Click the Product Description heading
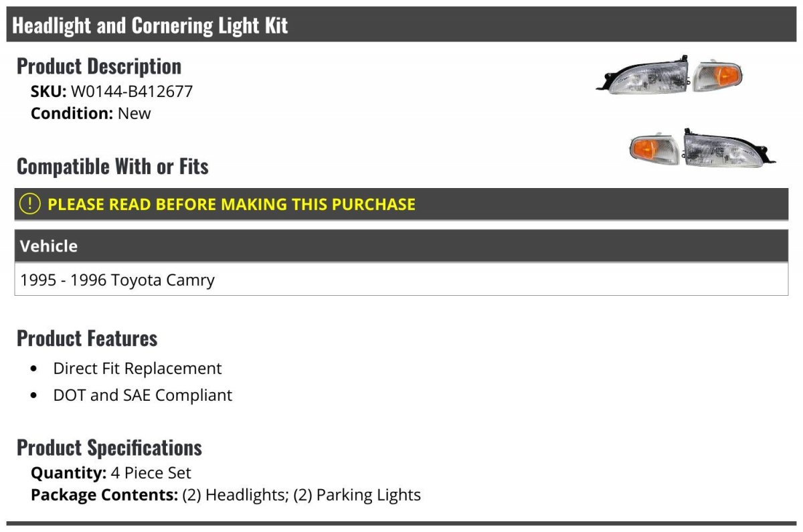Screen dimensions: 803x532 point(99,66)
